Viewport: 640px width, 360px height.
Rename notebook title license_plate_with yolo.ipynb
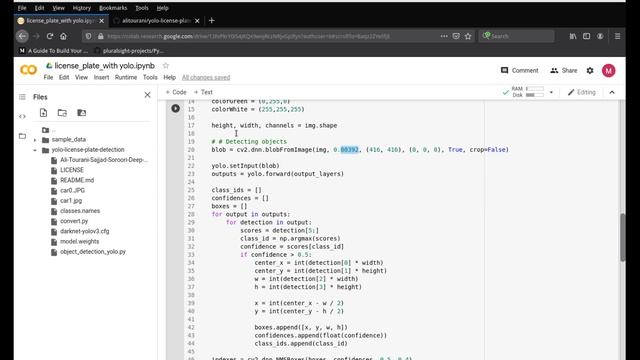pyautogui.click(x=104, y=66)
